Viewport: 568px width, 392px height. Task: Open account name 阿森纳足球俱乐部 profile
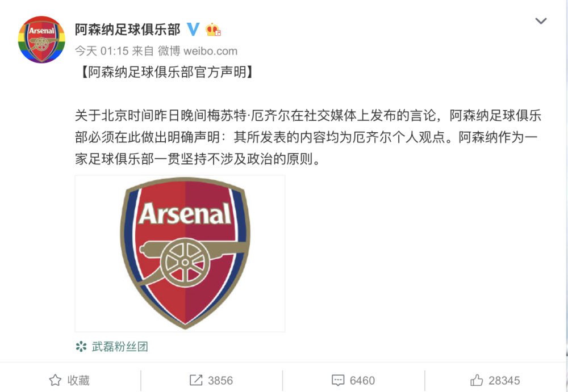tap(127, 29)
